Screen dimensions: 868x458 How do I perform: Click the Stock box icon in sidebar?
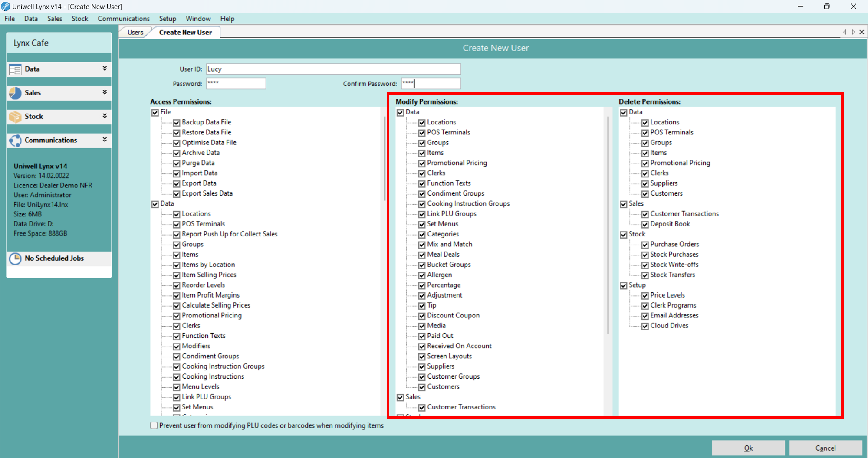(15, 117)
